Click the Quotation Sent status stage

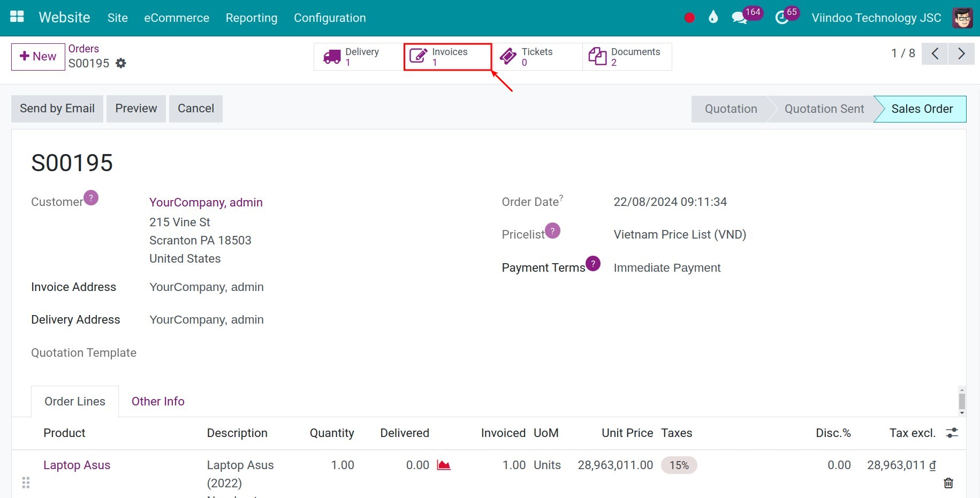(x=824, y=109)
